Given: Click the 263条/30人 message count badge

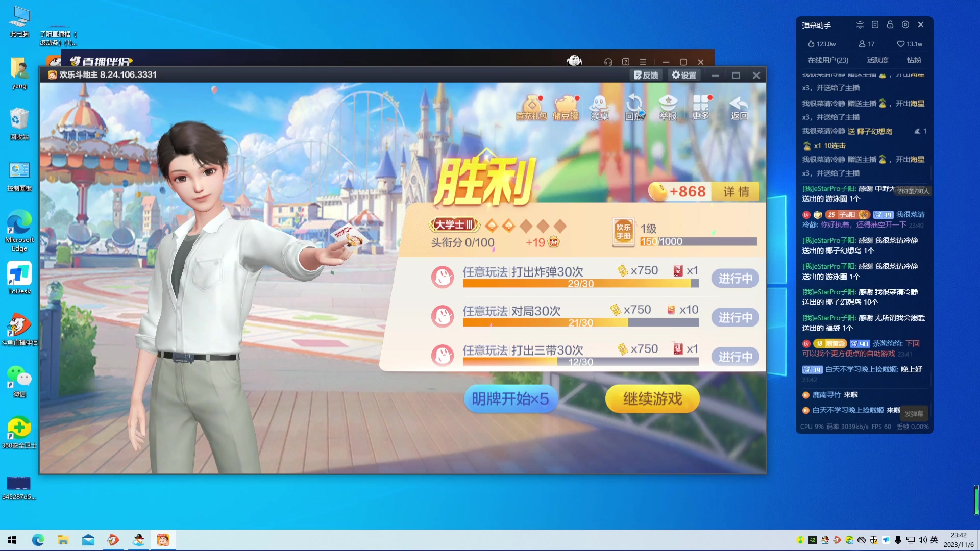Looking at the screenshot, I should coord(913,191).
